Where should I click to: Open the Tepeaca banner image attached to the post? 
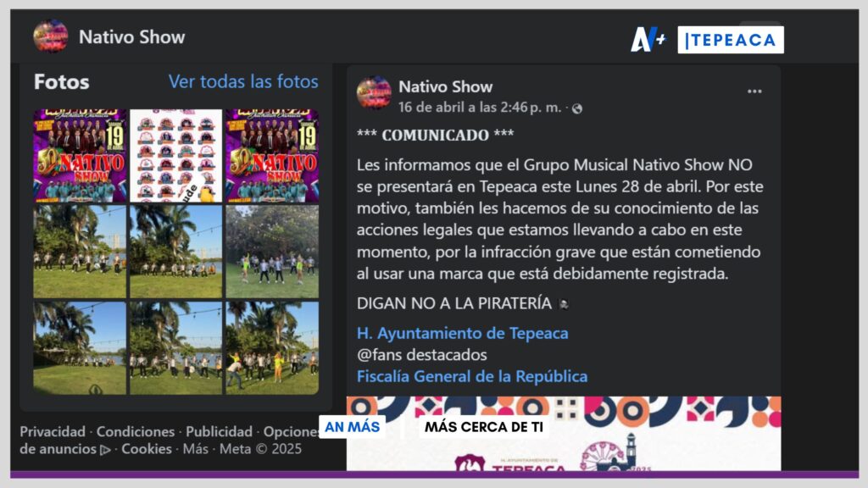click(563, 434)
